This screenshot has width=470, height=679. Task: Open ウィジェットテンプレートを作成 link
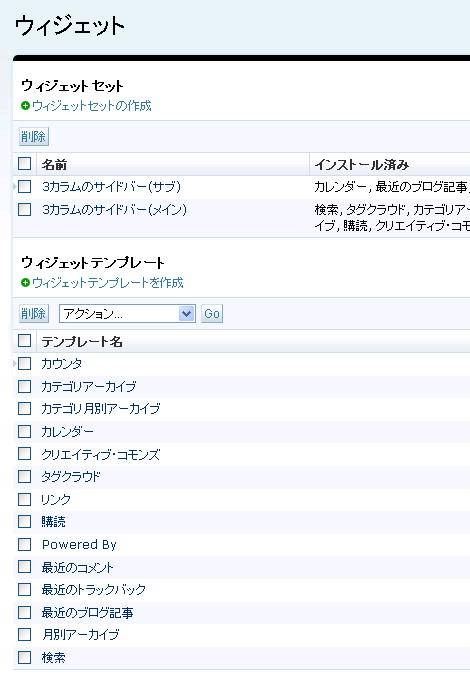[108, 283]
